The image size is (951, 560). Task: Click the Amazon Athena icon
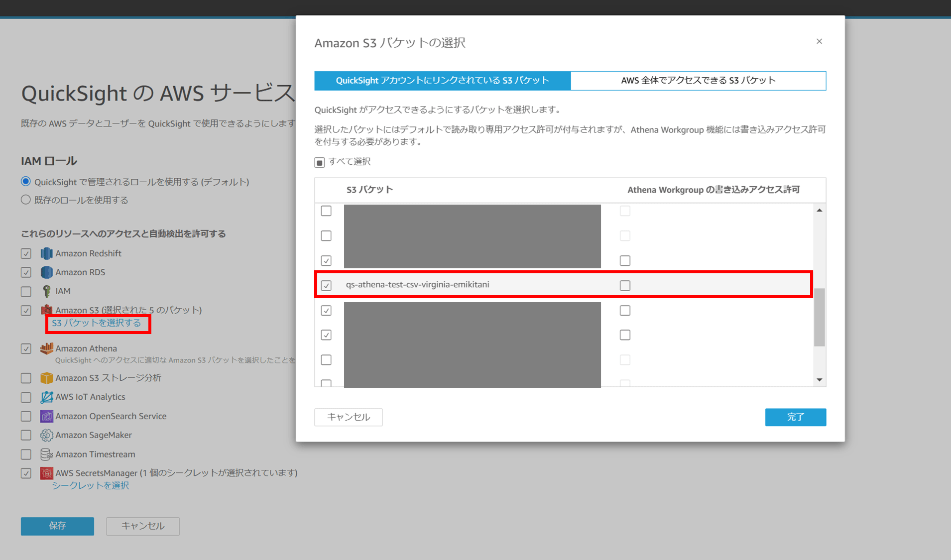point(46,348)
